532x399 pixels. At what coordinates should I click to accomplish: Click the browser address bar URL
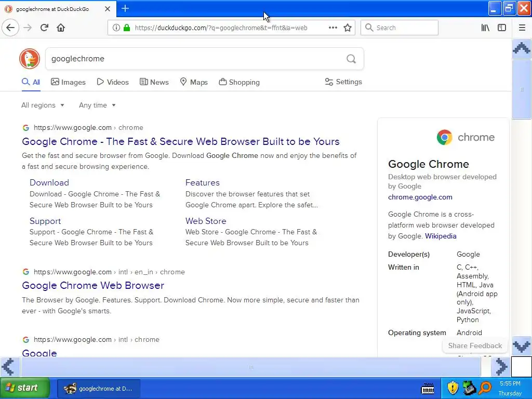tap(221, 28)
